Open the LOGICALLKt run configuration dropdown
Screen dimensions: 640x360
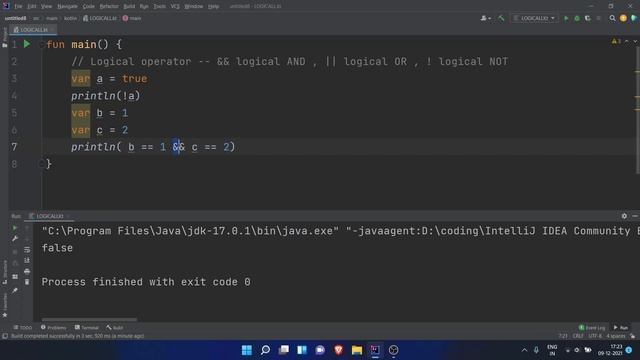[535, 18]
